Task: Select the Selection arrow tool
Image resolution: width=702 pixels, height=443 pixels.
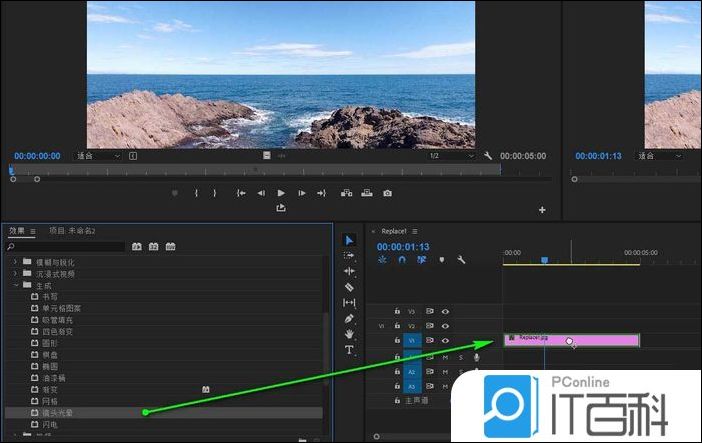Action: (x=349, y=240)
